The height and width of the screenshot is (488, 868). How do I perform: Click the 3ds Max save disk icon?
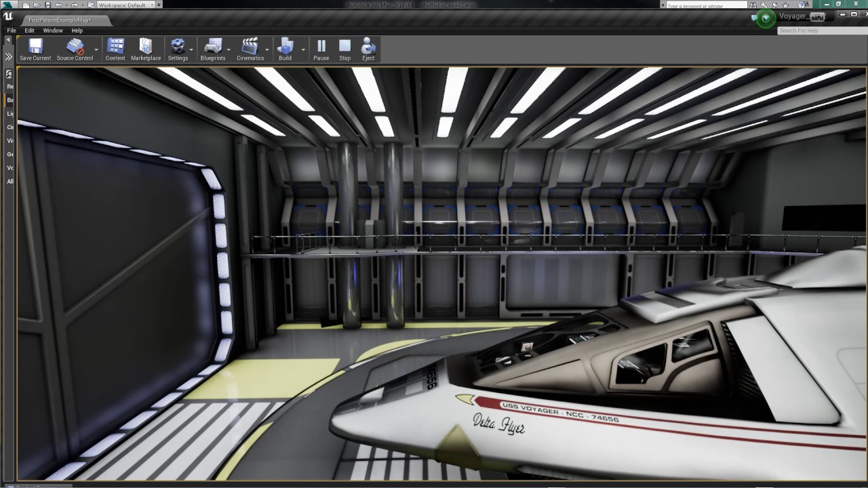[x=47, y=5]
